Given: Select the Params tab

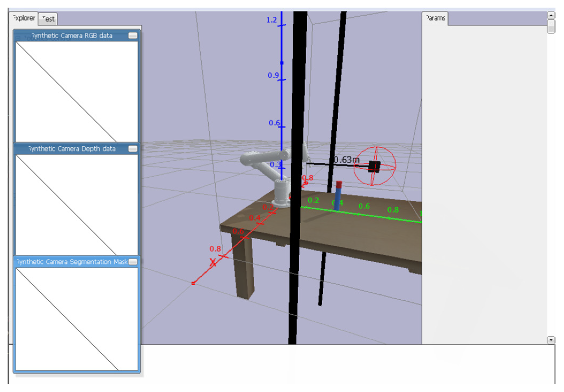Looking at the screenshot, I should pos(435,18).
